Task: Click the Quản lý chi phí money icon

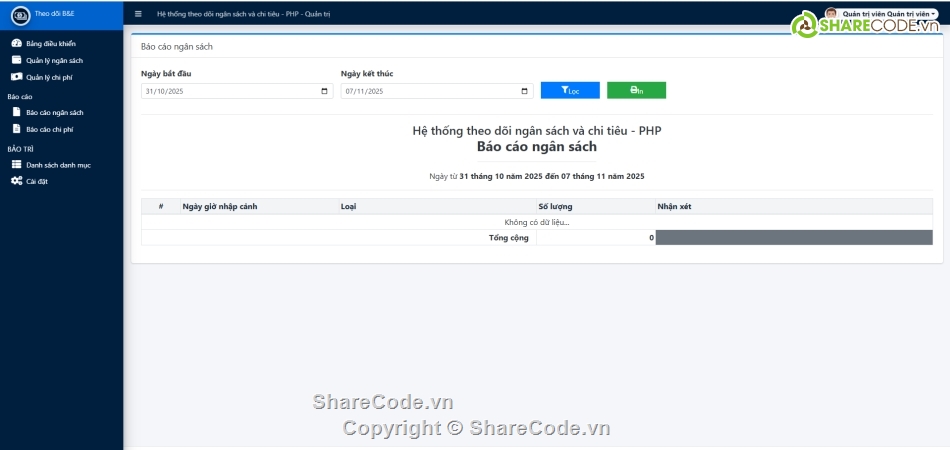Action: tap(16, 76)
